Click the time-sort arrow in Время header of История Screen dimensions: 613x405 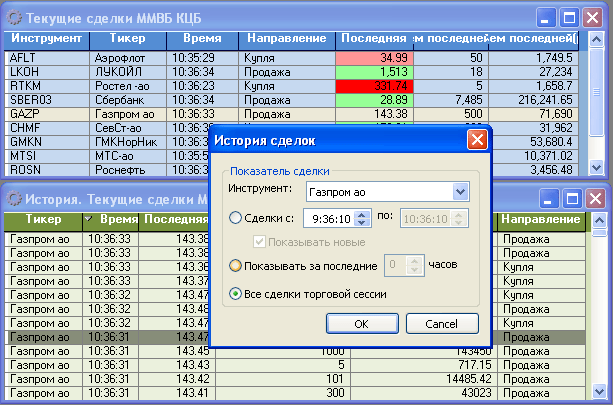point(88,219)
